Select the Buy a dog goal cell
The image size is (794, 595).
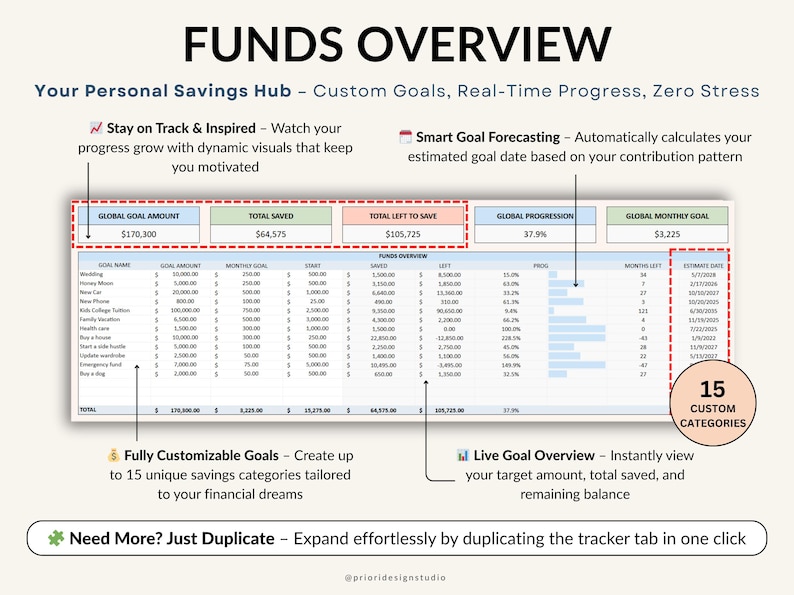coord(92,374)
